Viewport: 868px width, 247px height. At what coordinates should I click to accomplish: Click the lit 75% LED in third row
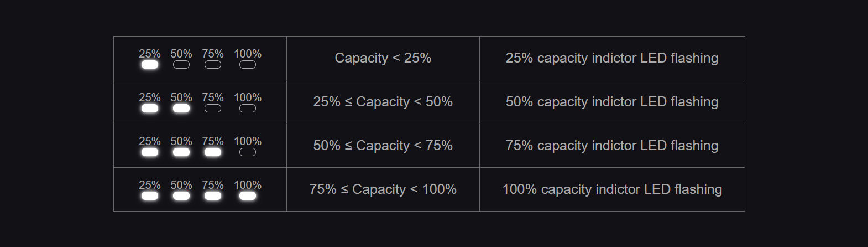pyautogui.click(x=213, y=152)
